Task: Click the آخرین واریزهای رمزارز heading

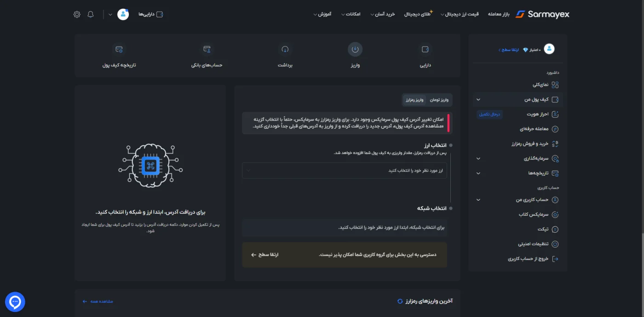Action: (x=429, y=301)
